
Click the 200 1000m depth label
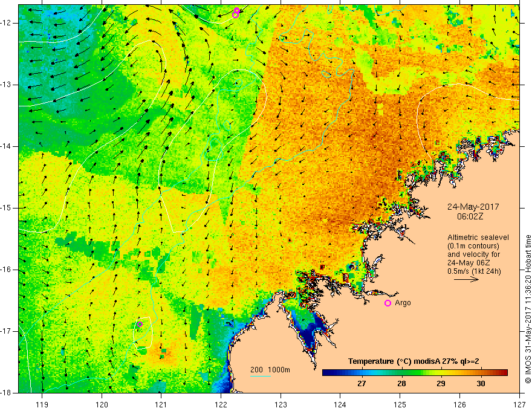pos(270,370)
